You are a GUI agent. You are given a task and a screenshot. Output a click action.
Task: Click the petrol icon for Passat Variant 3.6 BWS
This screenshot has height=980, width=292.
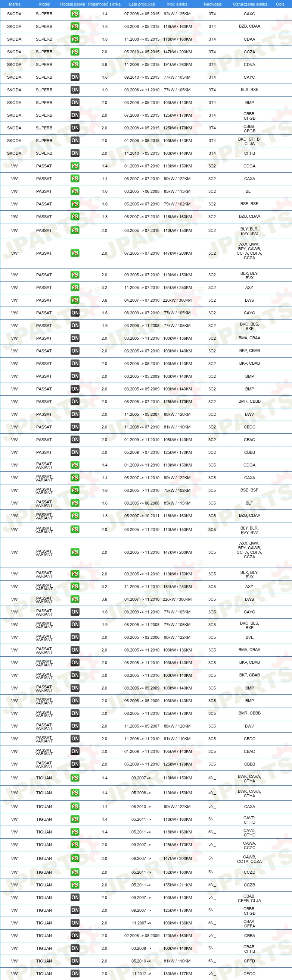75,599
